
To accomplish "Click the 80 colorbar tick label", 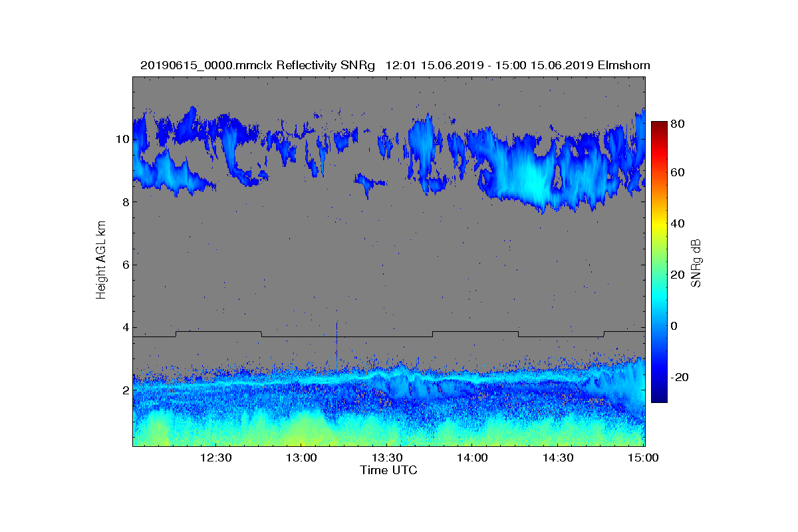I will point(677,123).
